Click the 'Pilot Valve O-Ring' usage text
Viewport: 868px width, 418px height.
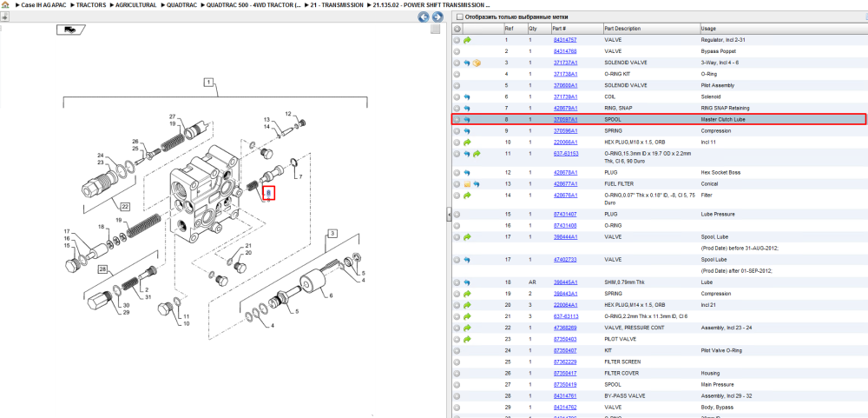pos(722,350)
